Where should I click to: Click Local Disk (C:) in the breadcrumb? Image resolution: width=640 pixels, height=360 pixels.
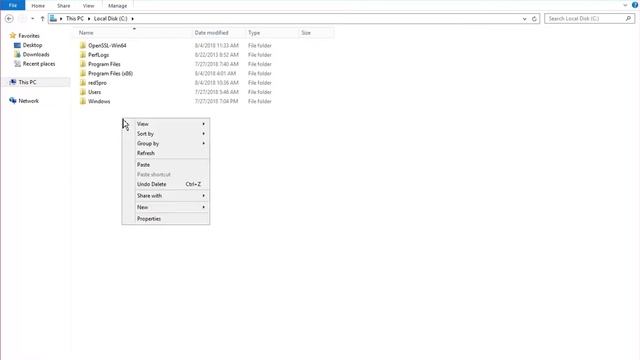110,18
